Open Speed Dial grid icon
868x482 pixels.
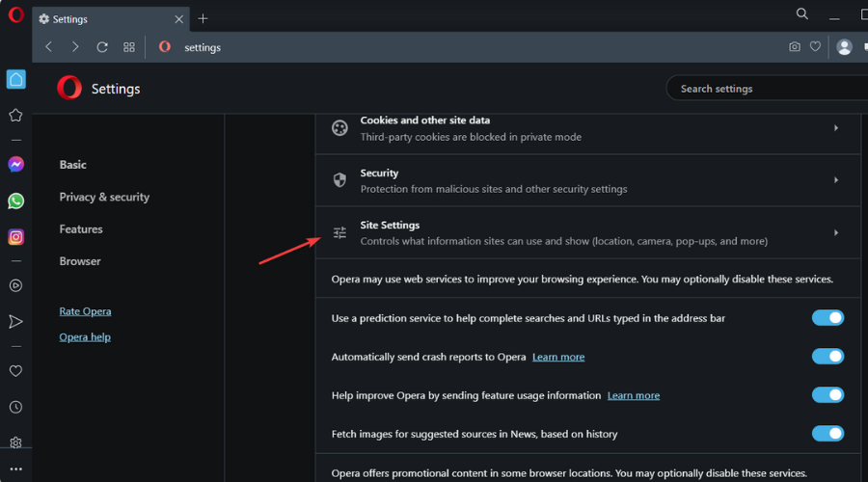(129, 47)
